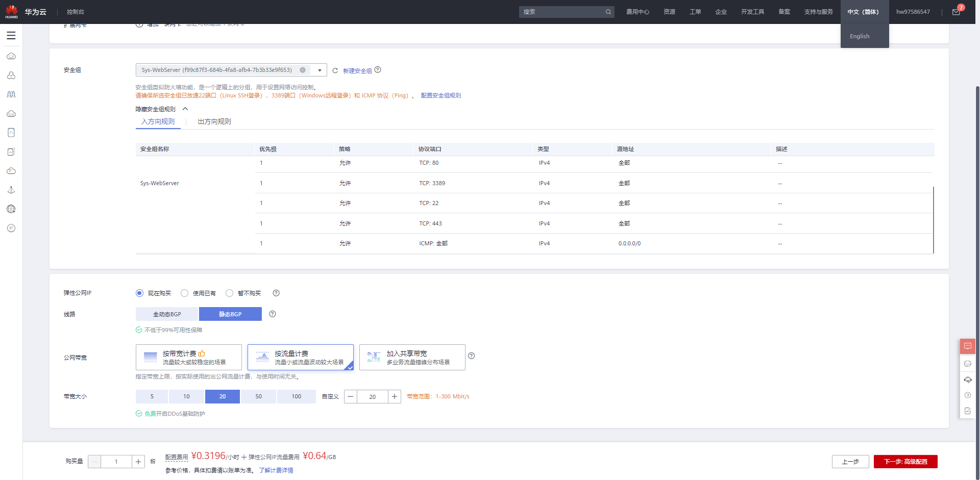The height and width of the screenshot is (480, 980).
Task: Open the customer service headset icon
Action: (968, 380)
